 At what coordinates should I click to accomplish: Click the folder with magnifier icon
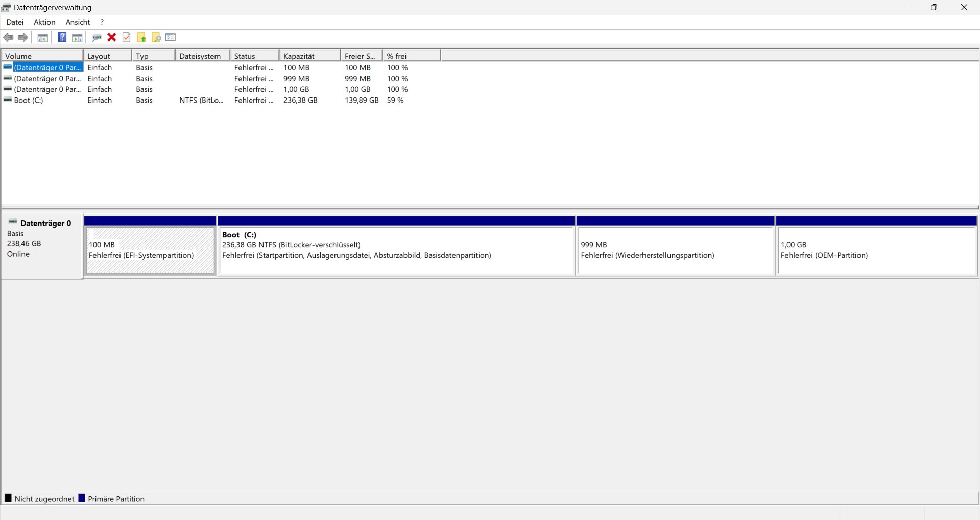coord(156,37)
